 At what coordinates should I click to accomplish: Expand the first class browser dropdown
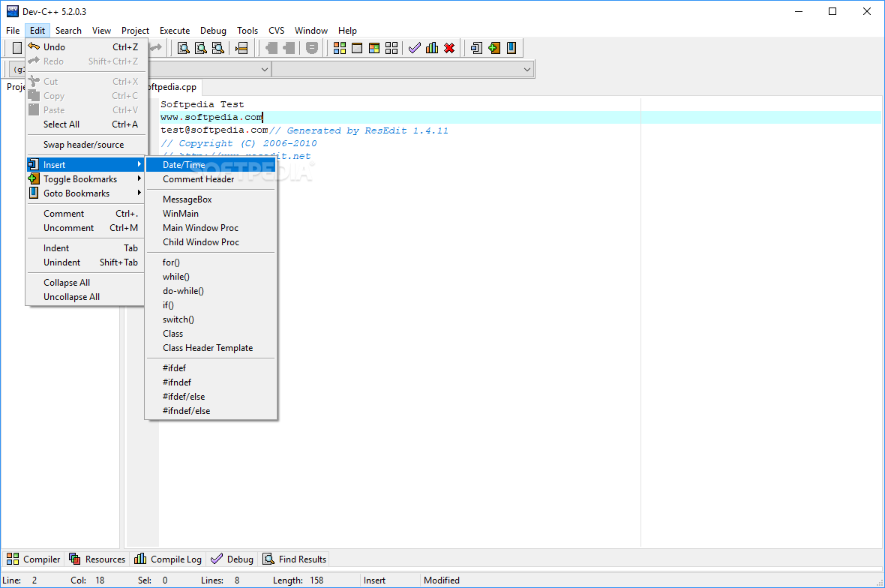pos(264,70)
